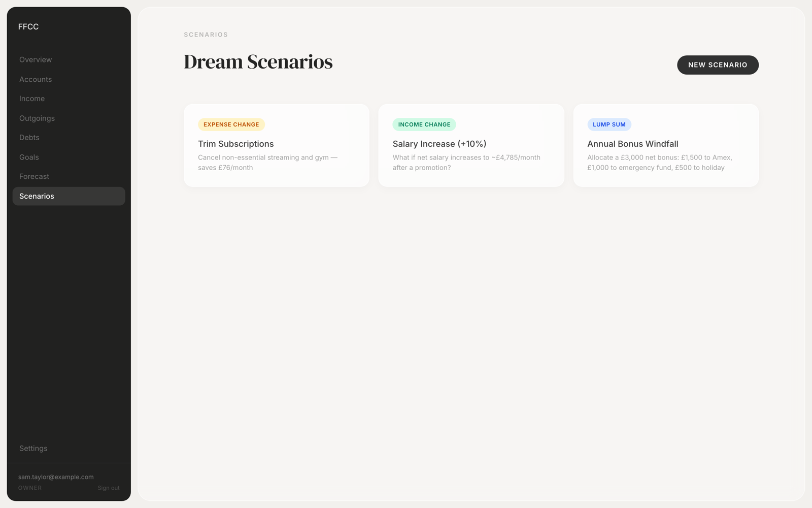Viewport: 812px width, 508px height.
Task: Go to Accounts in the sidebar
Action: [69, 79]
